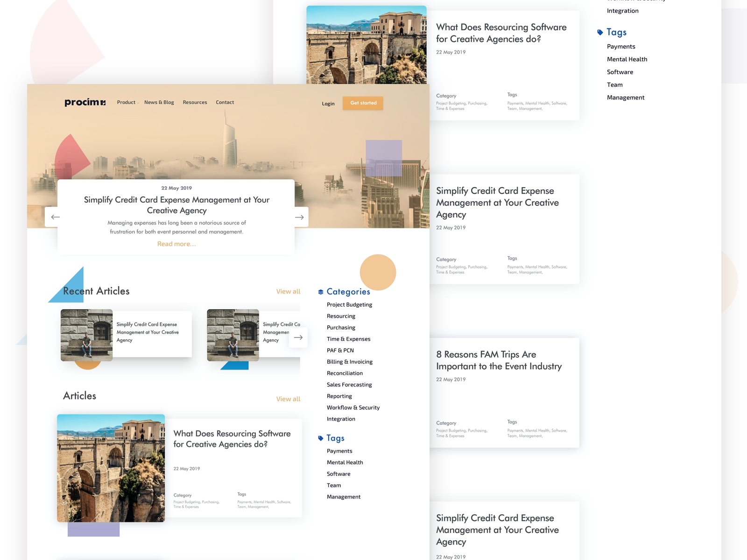Select Integration on the background page
Screen dimensions: 747x560
[x=623, y=11]
